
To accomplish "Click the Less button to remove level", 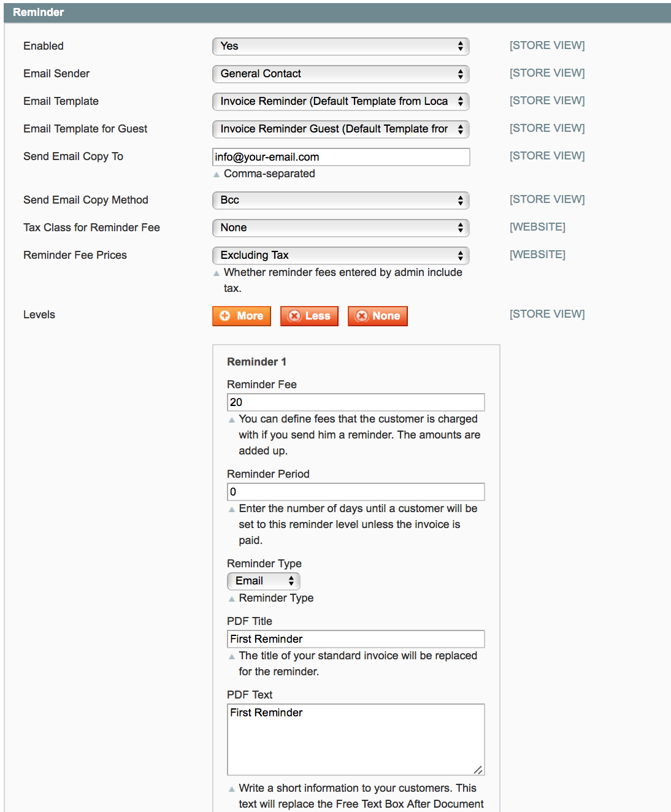I will coord(309,316).
